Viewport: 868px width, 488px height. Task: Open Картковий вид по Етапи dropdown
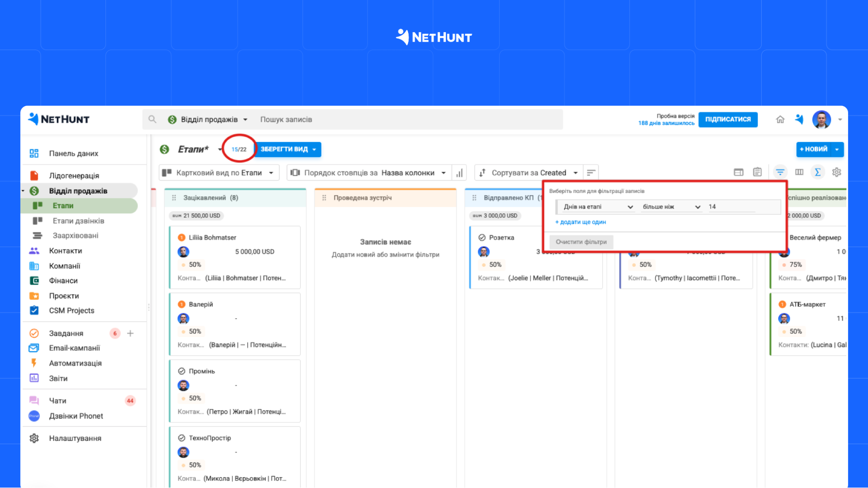click(x=218, y=173)
